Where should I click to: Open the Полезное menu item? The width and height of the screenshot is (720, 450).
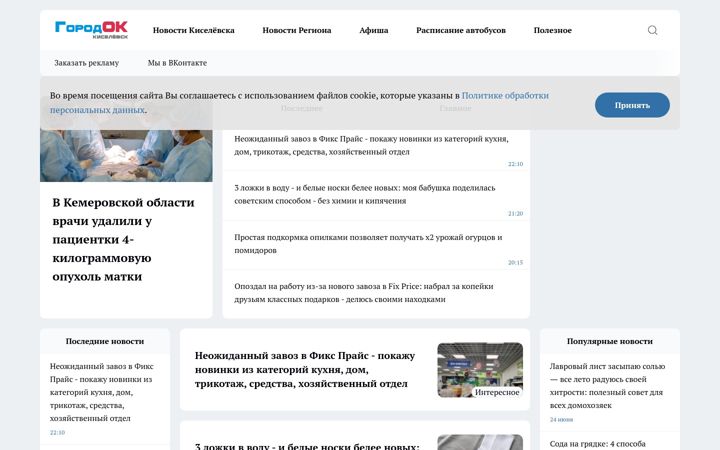pos(552,30)
